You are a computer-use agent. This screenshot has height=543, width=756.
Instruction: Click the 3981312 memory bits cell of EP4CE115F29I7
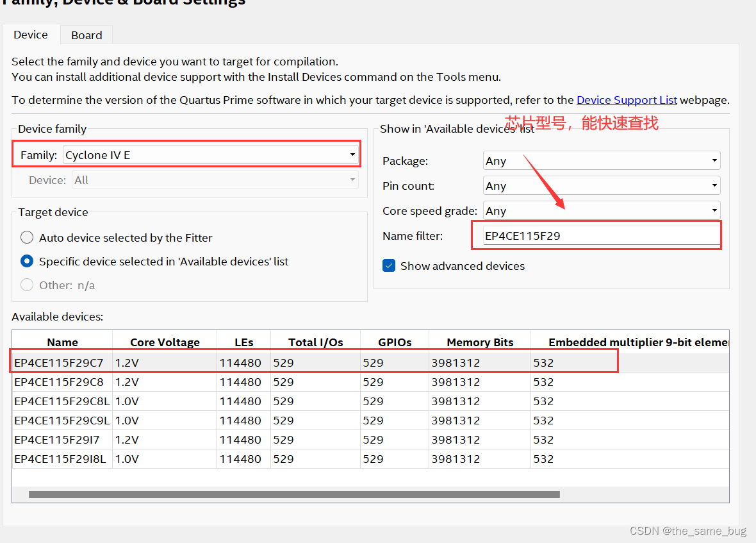point(480,440)
